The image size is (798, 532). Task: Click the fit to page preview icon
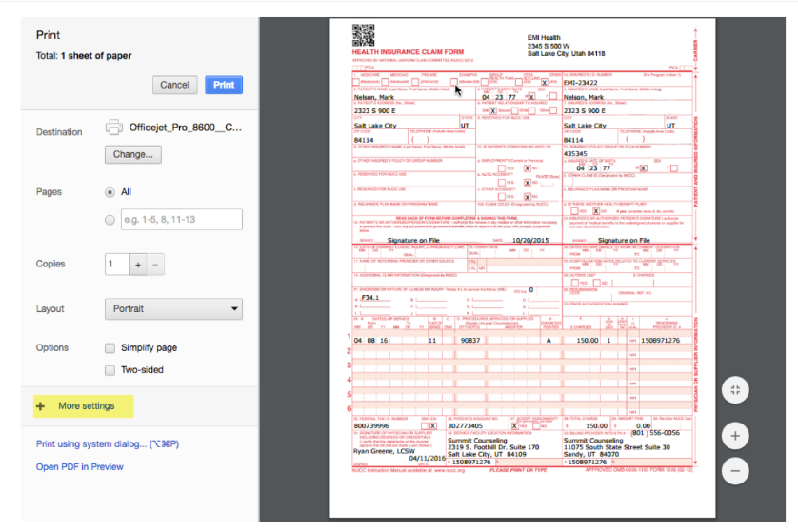(735, 390)
